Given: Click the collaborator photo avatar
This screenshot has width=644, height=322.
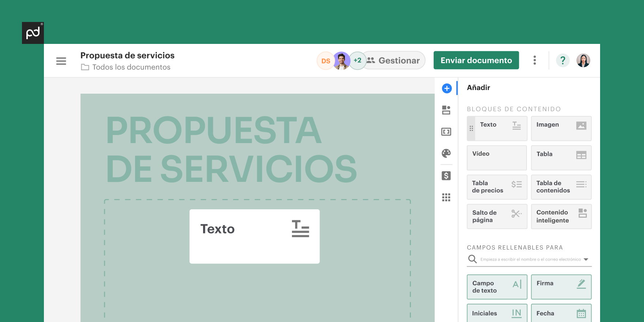Looking at the screenshot, I should point(341,61).
